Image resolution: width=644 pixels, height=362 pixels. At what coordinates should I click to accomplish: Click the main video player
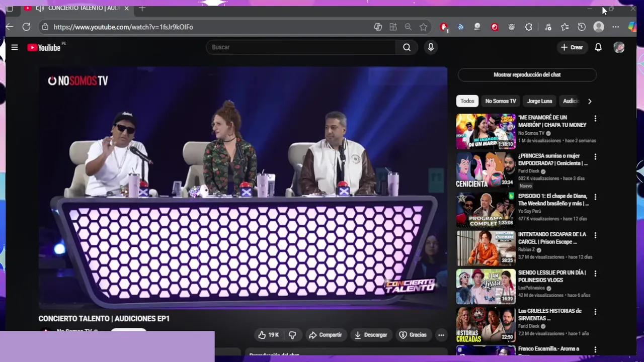[x=243, y=187]
